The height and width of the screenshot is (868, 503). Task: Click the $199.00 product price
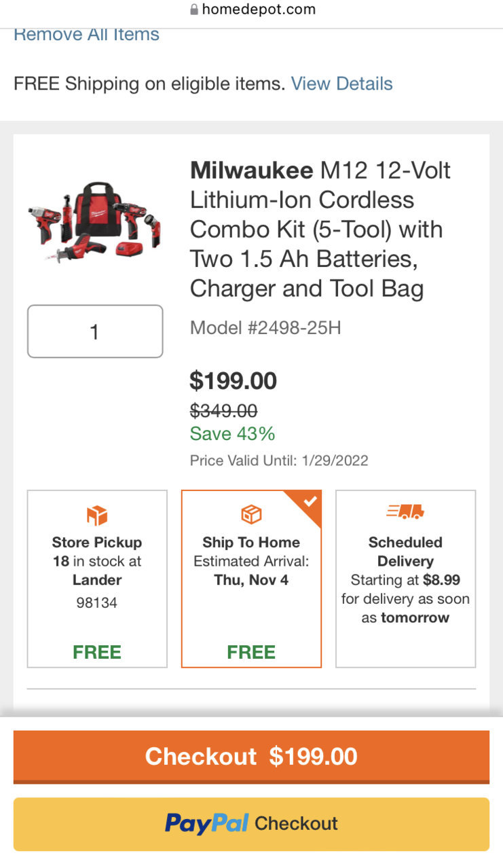[234, 381]
